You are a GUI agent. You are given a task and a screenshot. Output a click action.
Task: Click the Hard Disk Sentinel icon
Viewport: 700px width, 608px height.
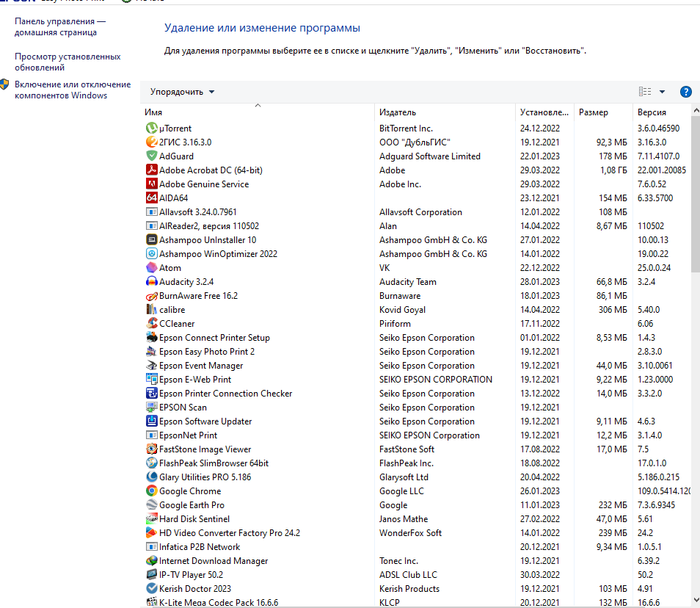pyautogui.click(x=152, y=518)
